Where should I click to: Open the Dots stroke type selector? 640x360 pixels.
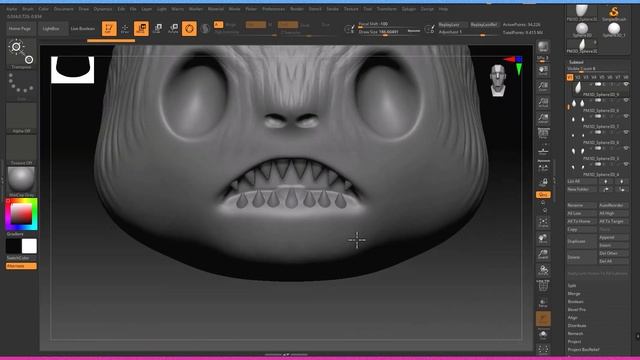[21, 86]
